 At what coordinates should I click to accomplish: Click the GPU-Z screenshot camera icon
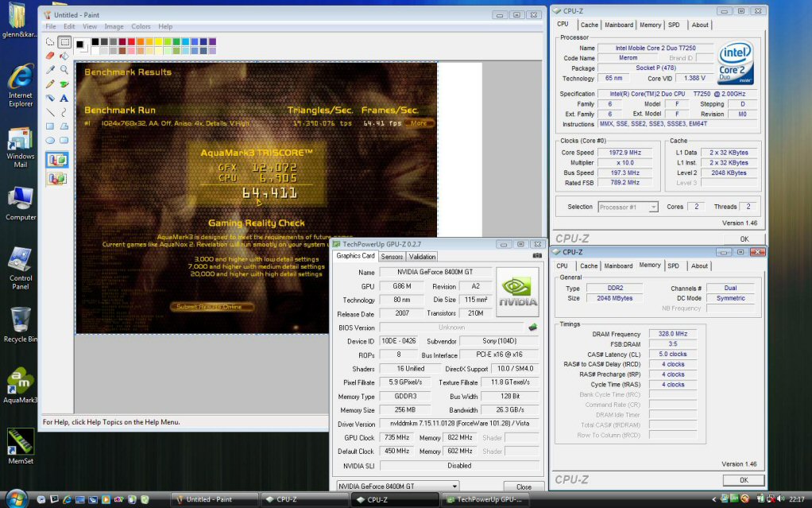[x=537, y=255]
